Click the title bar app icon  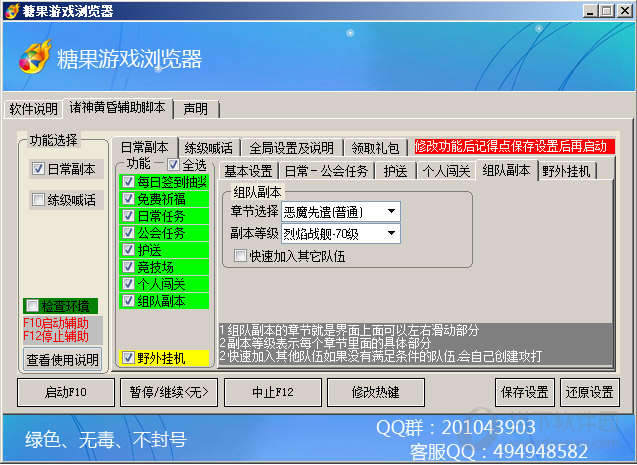pos(12,11)
